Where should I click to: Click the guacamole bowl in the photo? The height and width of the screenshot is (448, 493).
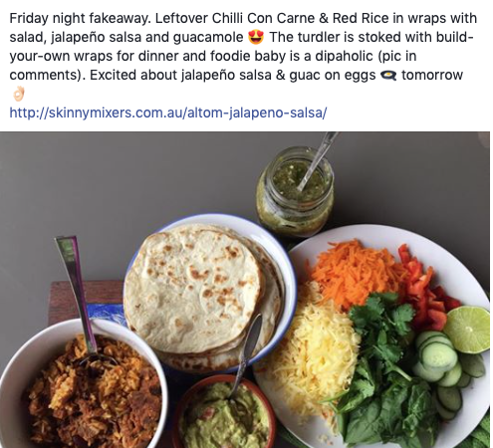(x=224, y=413)
